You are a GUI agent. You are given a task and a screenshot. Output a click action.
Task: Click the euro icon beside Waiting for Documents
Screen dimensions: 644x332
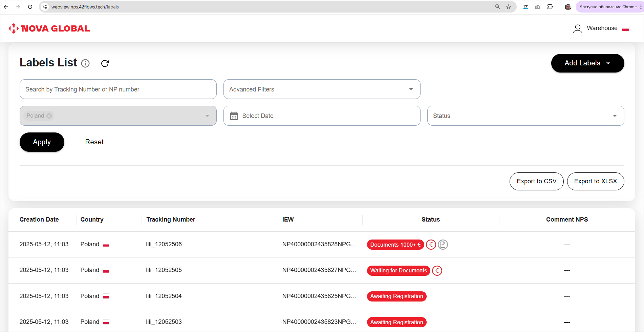point(437,271)
